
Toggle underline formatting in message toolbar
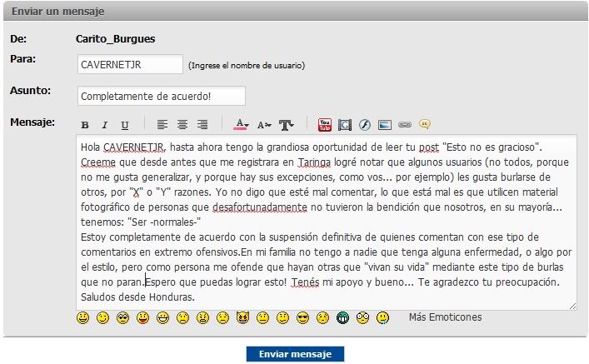pyautogui.click(x=125, y=125)
